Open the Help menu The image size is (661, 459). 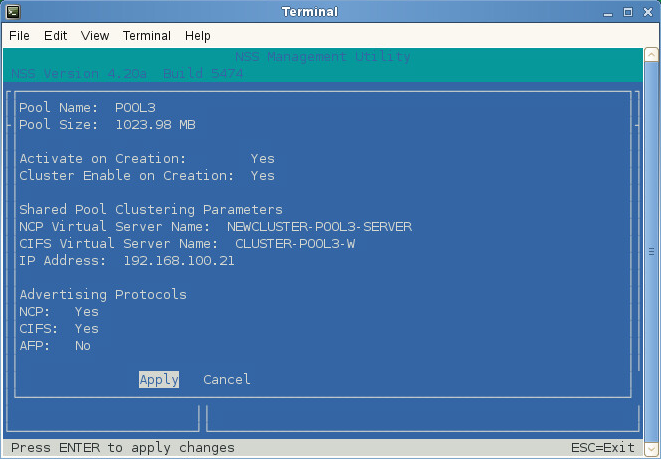coord(198,36)
